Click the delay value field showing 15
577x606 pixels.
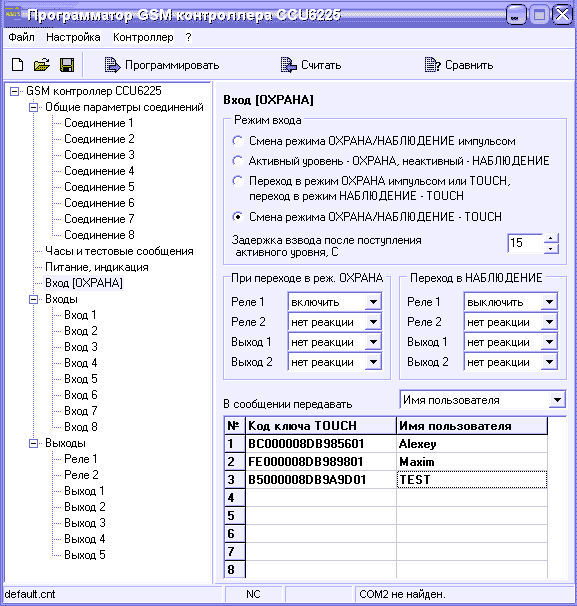[525, 243]
